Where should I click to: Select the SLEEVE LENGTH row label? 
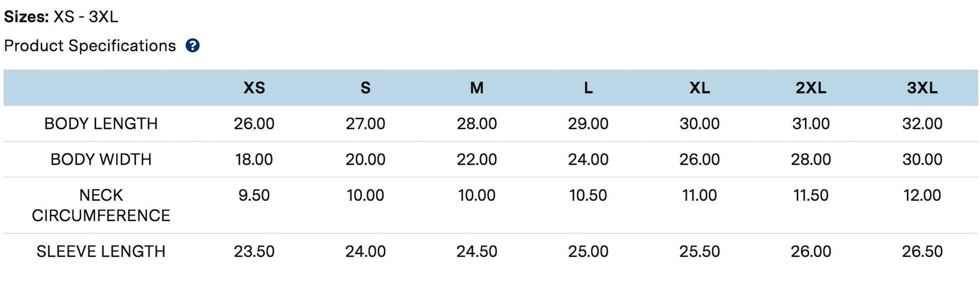click(101, 251)
